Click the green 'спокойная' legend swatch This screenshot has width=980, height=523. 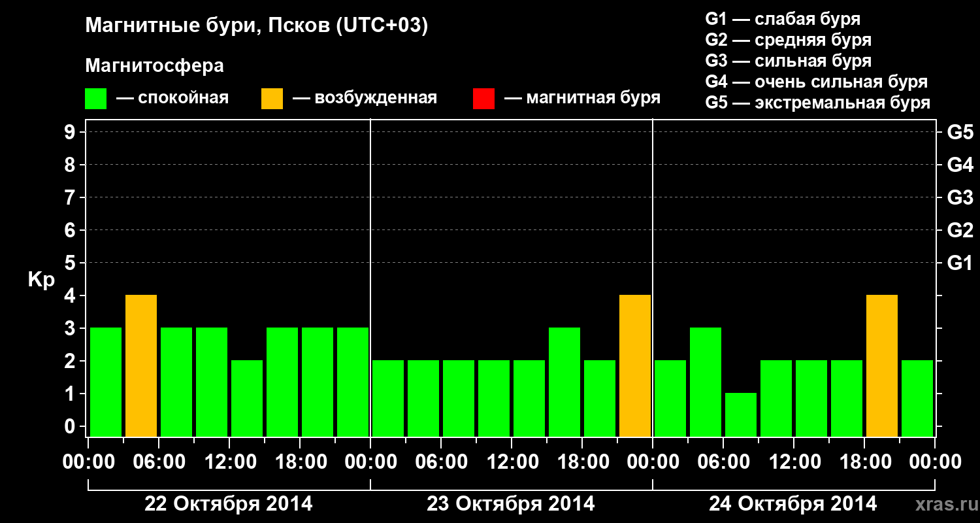[x=96, y=99]
